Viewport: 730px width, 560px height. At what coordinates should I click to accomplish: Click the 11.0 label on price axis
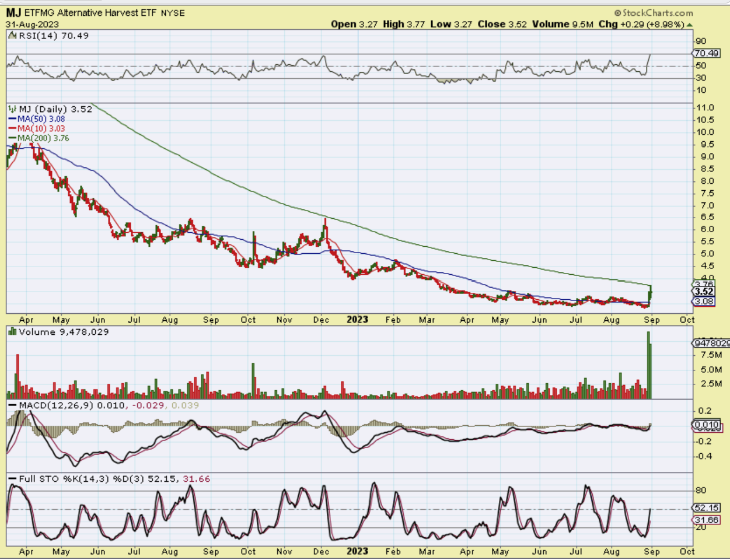pos(704,108)
